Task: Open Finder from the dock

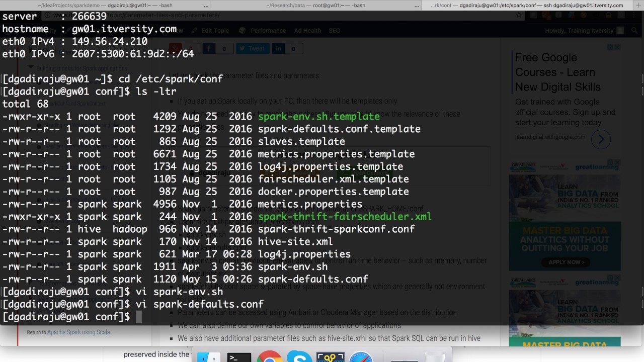Action: pos(208,356)
